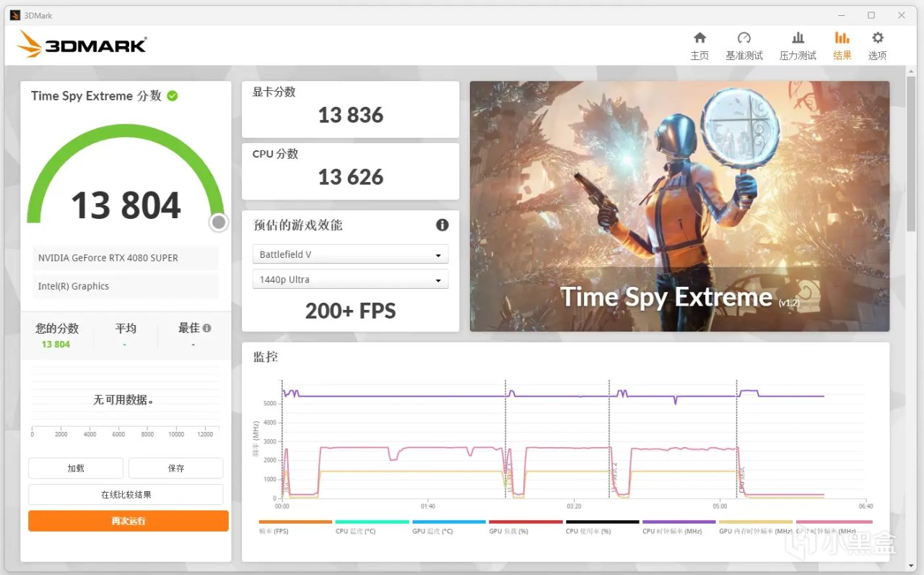Open the Battlefield V game dropdown
The height and width of the screenshot is (575, 924).
click(x=350, y=254)
